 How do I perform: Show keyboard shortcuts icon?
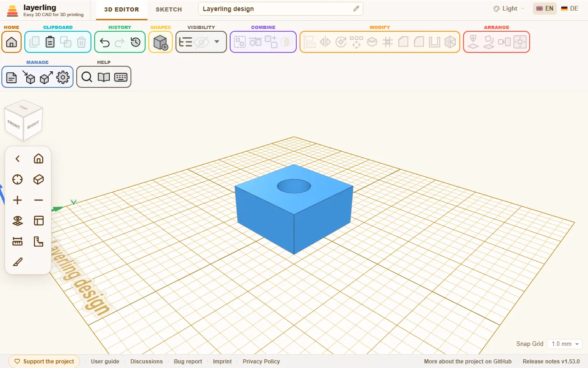pyautogui.click(x=121, y=77)
